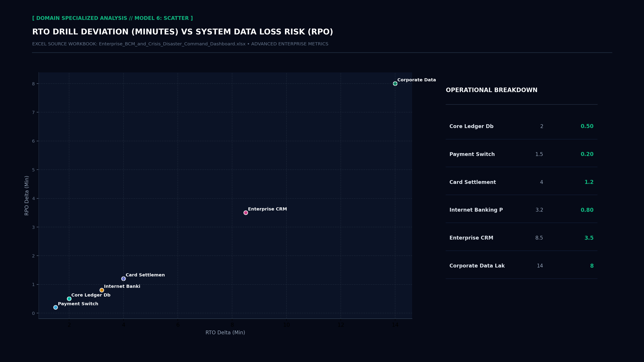This screenshot has width=644, height=362.
Task: Select 'Corporate Data Lak' breakdown row
Action: click(x=477, y=266)
